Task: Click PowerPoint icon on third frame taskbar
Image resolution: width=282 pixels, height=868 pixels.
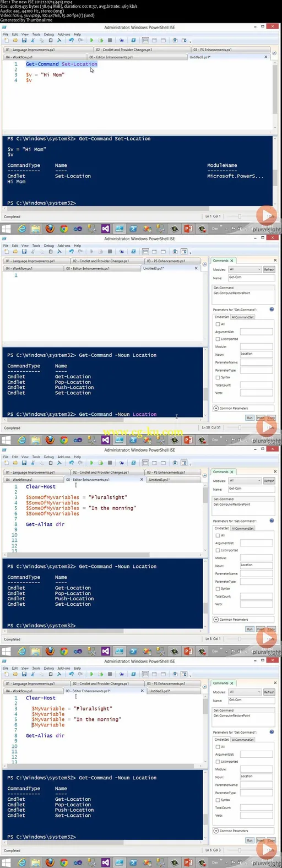Action: pos(188,651)
